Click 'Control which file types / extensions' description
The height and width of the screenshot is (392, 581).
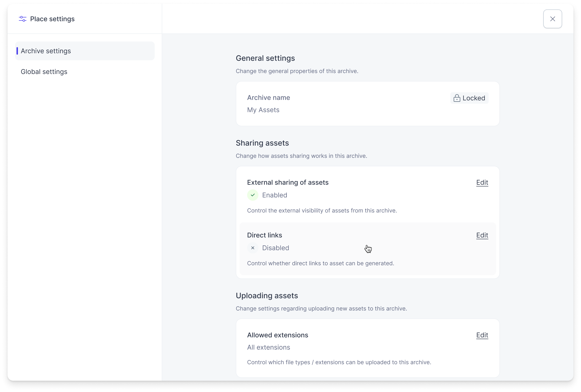339,362
